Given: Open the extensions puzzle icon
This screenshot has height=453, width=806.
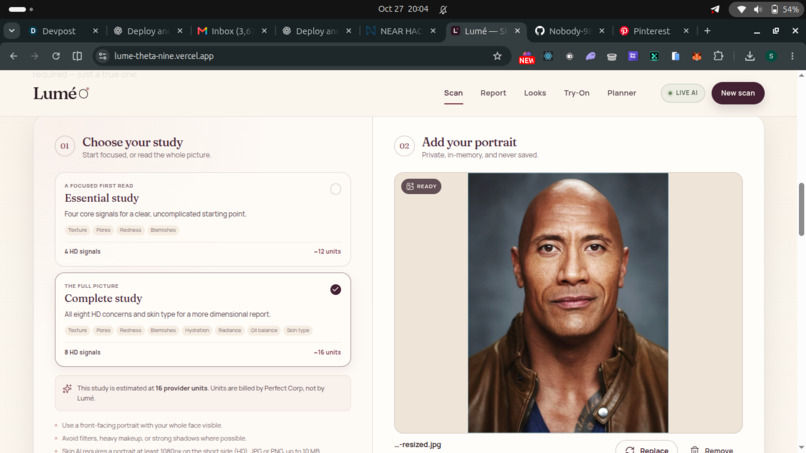Looking at the screenshot, I should click(x=718, y=56).
